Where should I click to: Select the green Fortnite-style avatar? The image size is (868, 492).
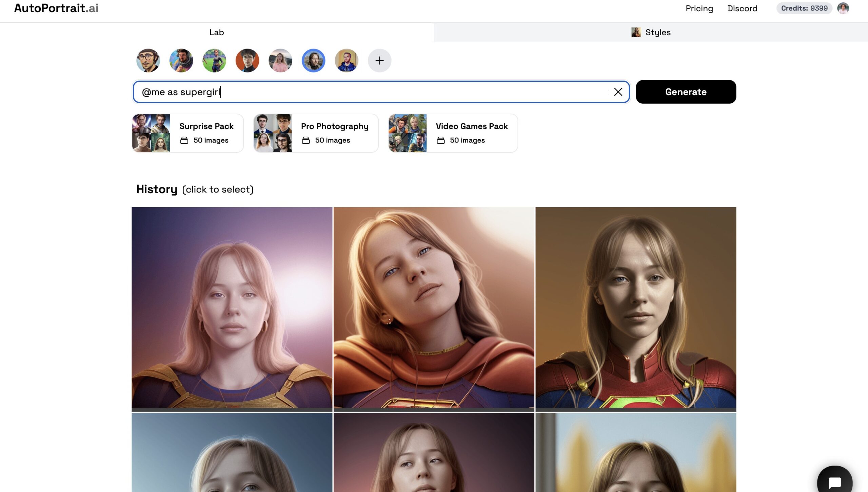point(214,60)
